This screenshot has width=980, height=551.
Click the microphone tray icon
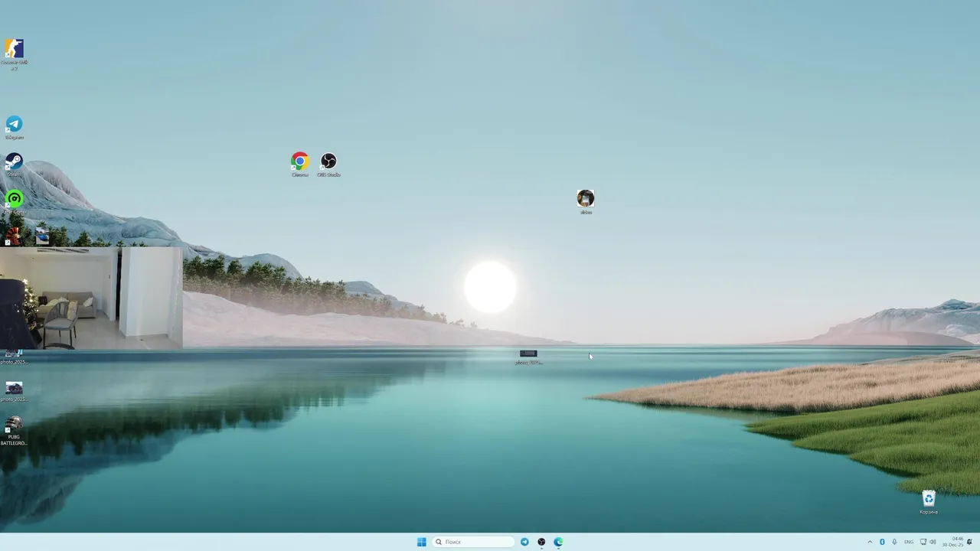pos(894,542)
